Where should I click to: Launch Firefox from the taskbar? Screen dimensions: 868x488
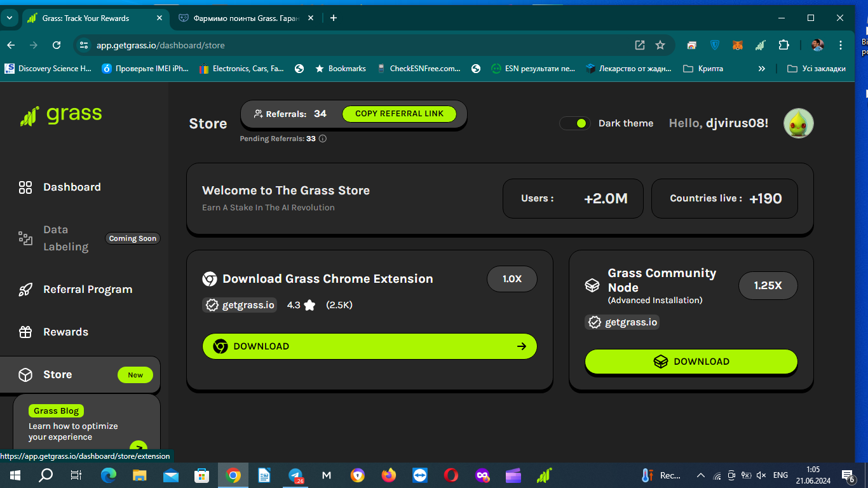pos(389,475)
